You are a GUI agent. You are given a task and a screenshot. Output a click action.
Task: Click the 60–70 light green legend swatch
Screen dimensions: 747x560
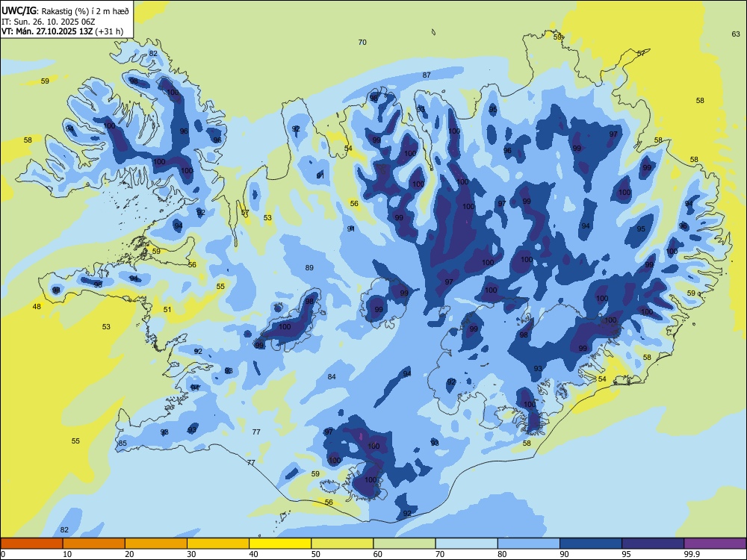point(404,544)
